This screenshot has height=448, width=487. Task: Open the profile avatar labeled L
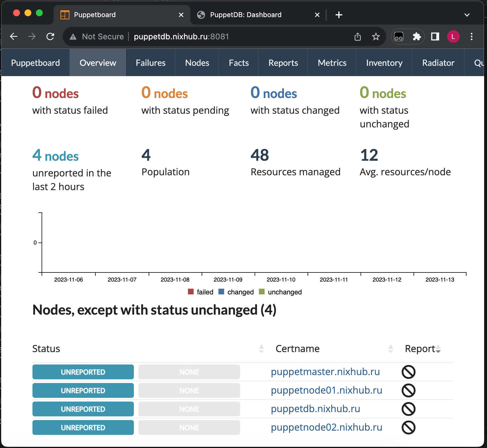tap(453, 36)
